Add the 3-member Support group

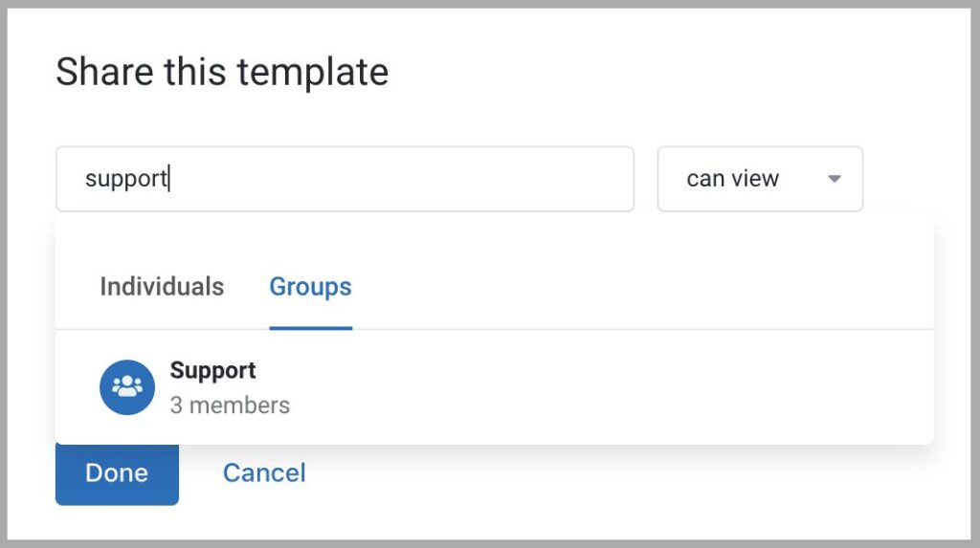(495, 387)
